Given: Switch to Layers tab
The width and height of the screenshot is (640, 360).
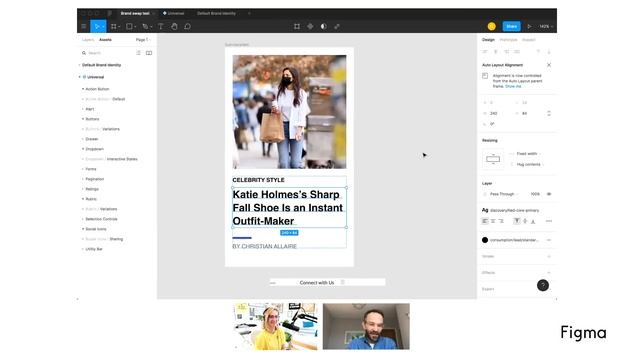Looking at the screenshot, I should [88, 40].
